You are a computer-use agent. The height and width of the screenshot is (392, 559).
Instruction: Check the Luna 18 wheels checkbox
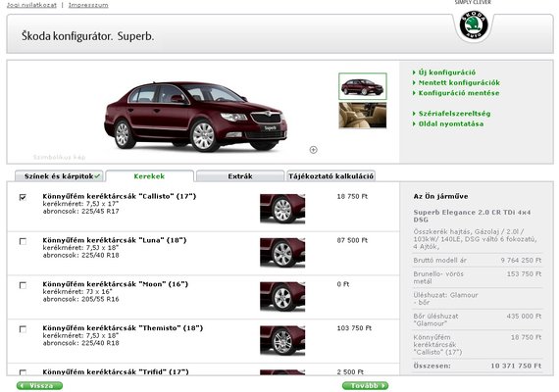[x=23, y=241]
